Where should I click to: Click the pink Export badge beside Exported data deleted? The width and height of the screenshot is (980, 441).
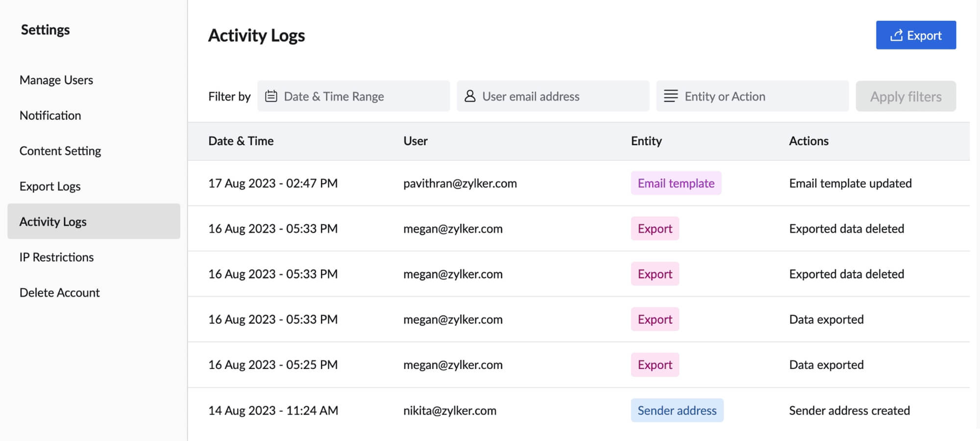tap(655, 228)
